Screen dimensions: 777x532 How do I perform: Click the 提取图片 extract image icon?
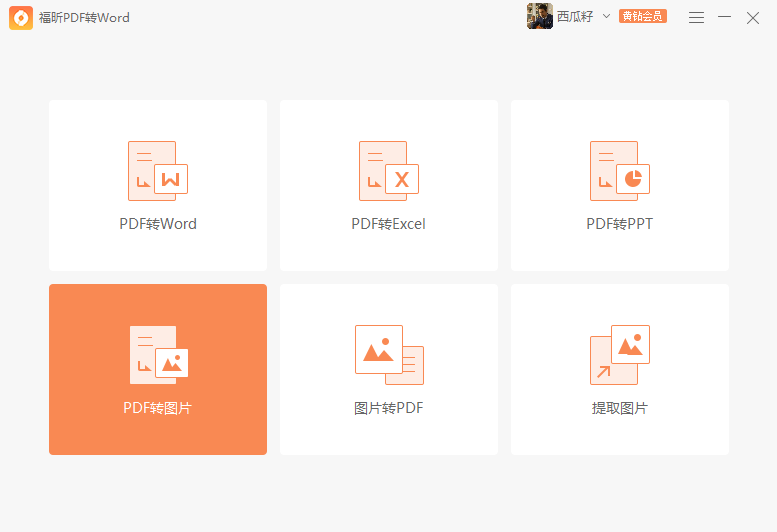point(619,355)
